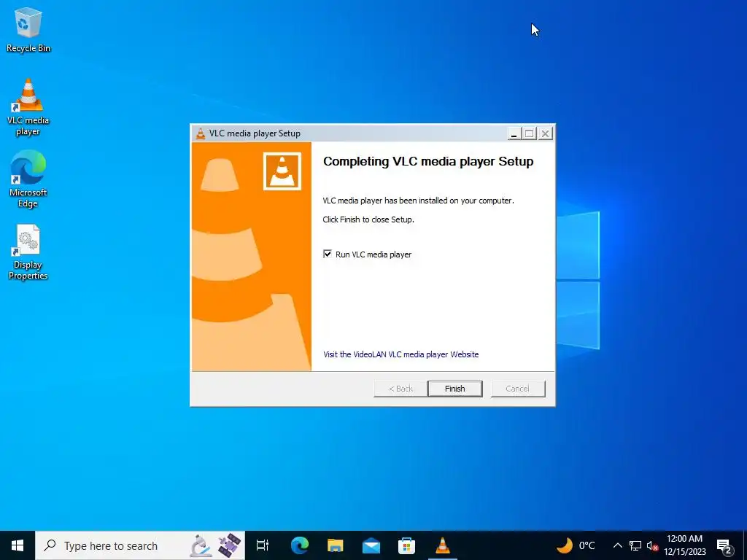The image size is (747, 560).
Task: Open the Mail app on the taskbar
Action: pyautogui.click(x=371, y=545)
